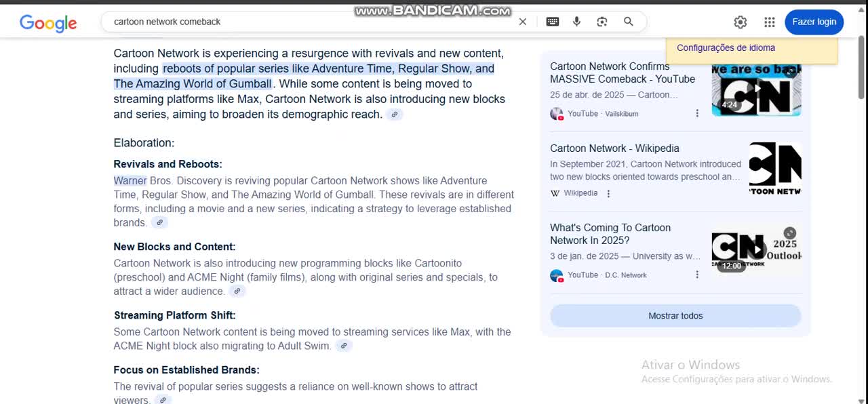Play the 12:00 2025 Outlook video thumbnail
This screenshot has width=868, height=404.
coord(756,249)
